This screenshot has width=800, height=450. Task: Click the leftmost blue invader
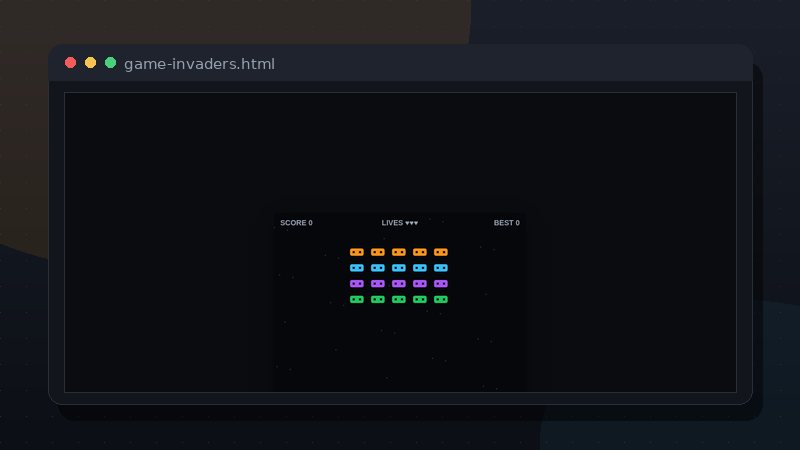[357, 268]
